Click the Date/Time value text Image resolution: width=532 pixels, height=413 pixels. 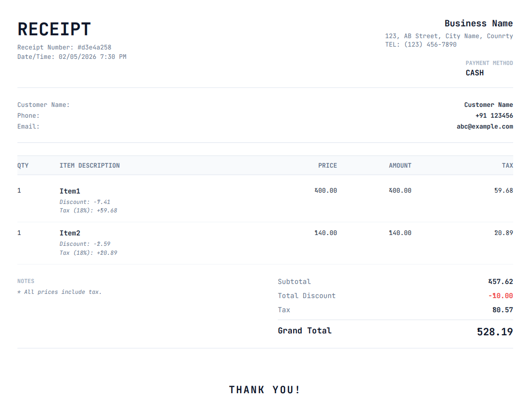92,57
